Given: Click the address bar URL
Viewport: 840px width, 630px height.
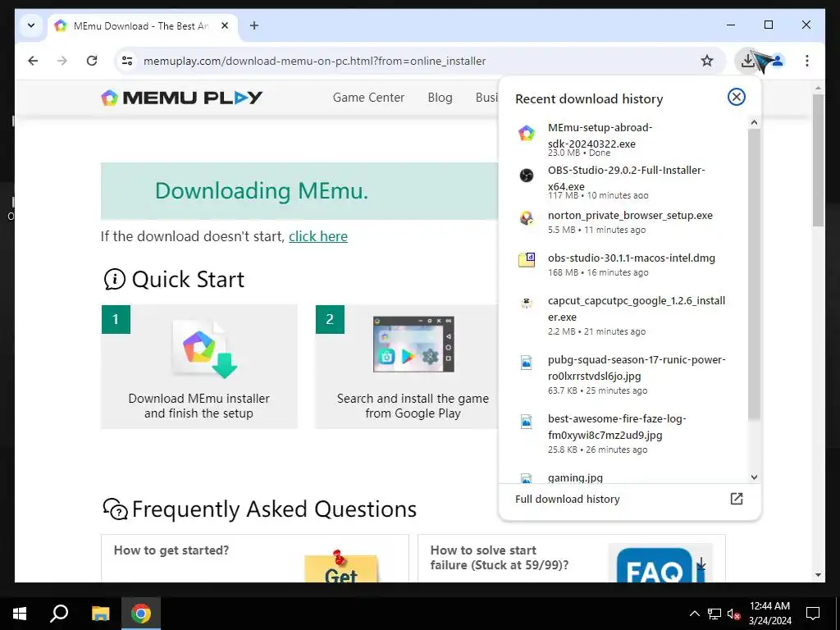Looking at the screenshot, I should click(x=314, y=61).
